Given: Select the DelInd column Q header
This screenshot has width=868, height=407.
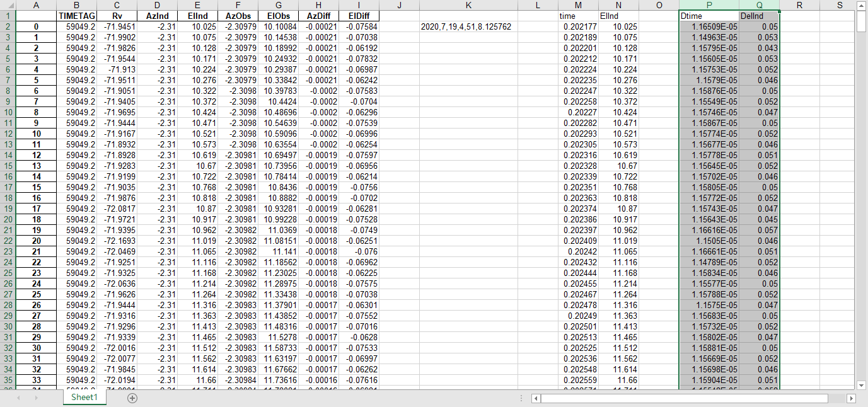Looking at the screenshot, I should point(760,6).
